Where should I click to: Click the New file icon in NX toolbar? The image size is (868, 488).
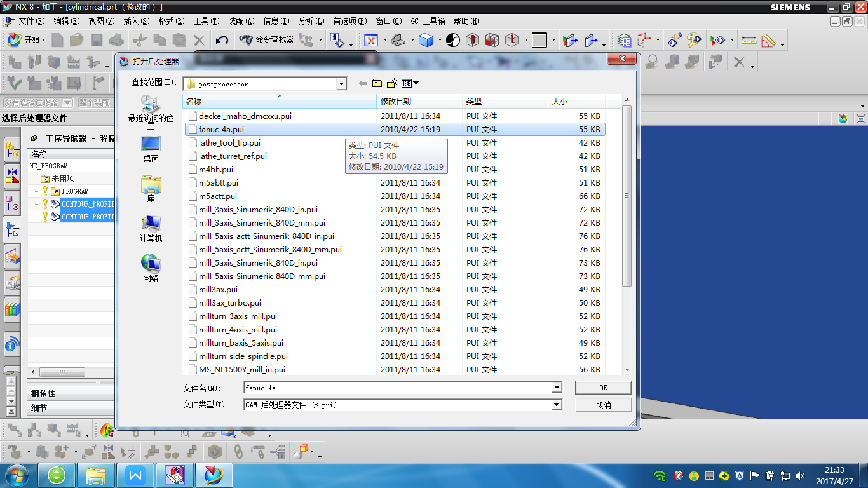[58, 40]
